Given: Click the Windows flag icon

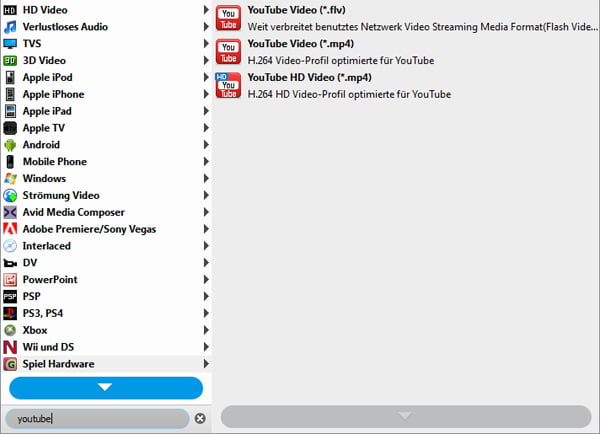Looking at the screenshot, I should pyautogui.click(x=10, y=178).
